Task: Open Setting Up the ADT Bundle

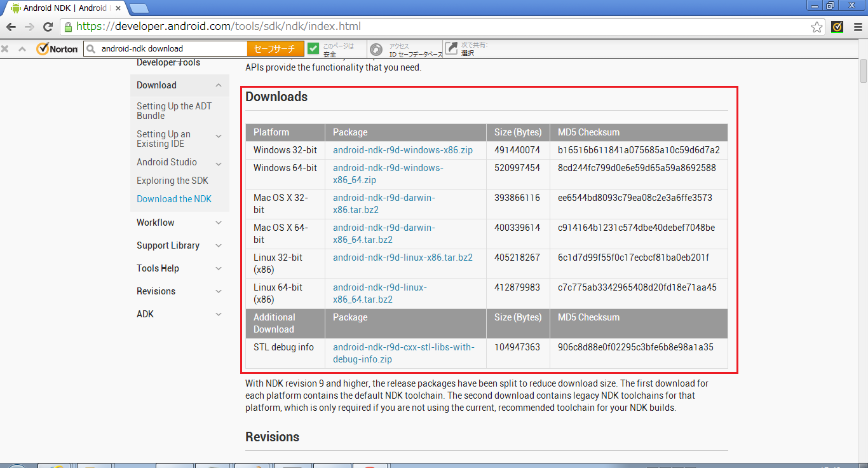Action: pyautogui.click(x=174, y=111)
